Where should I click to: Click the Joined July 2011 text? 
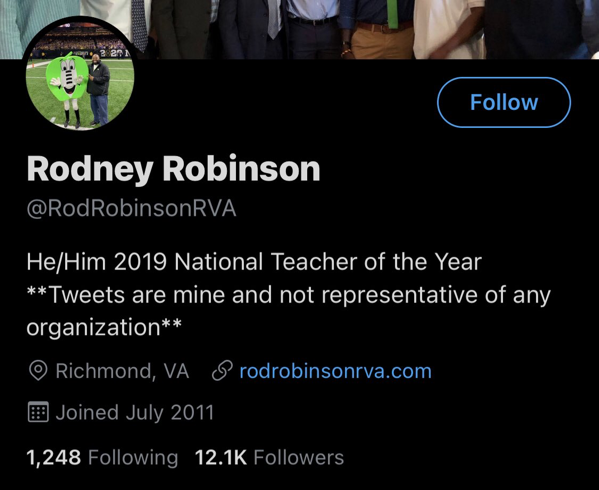(134, 412)
